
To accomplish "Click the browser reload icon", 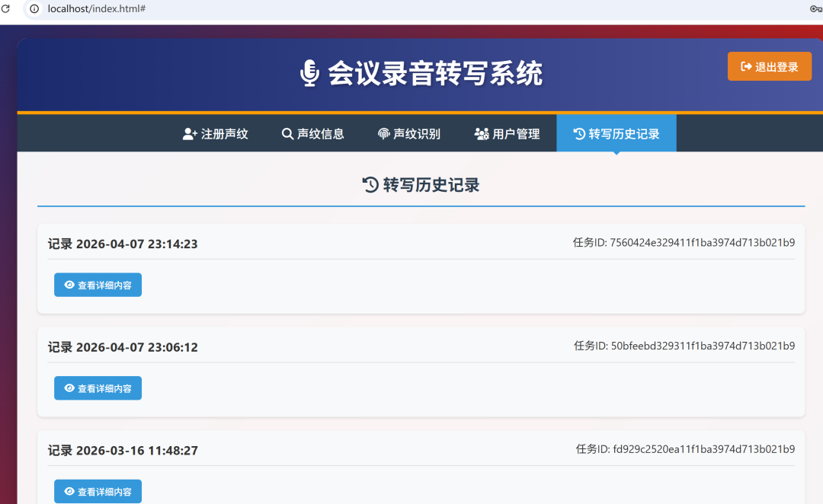I will coord(6,9).
